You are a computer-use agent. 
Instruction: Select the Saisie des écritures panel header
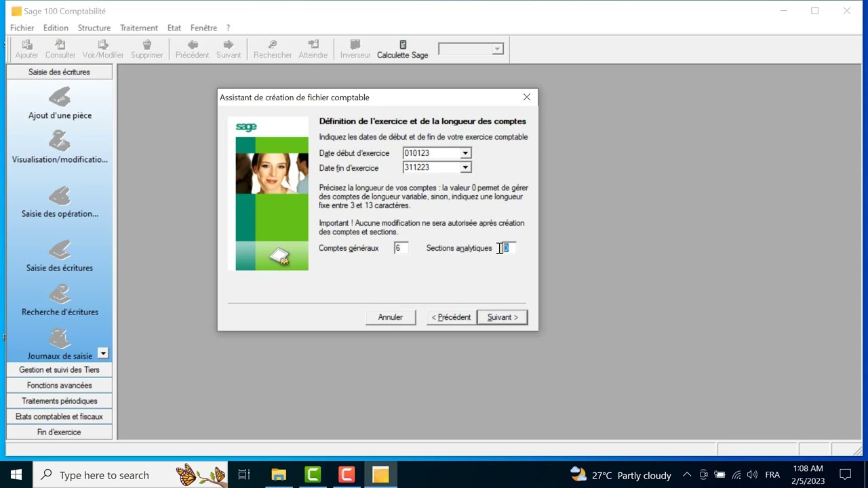click(x=59, y=72)
